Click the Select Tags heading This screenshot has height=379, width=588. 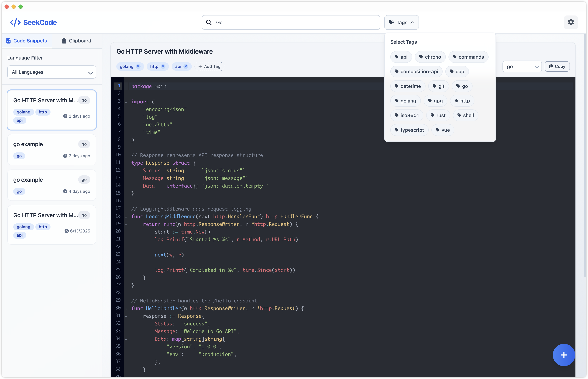click(403, 42)
